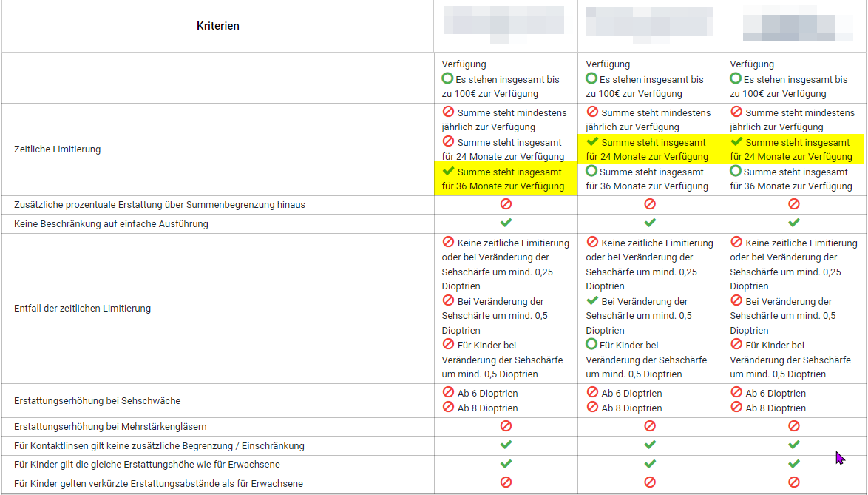Click the Kriterien column header
868x495 pixels.
(218, 26)
